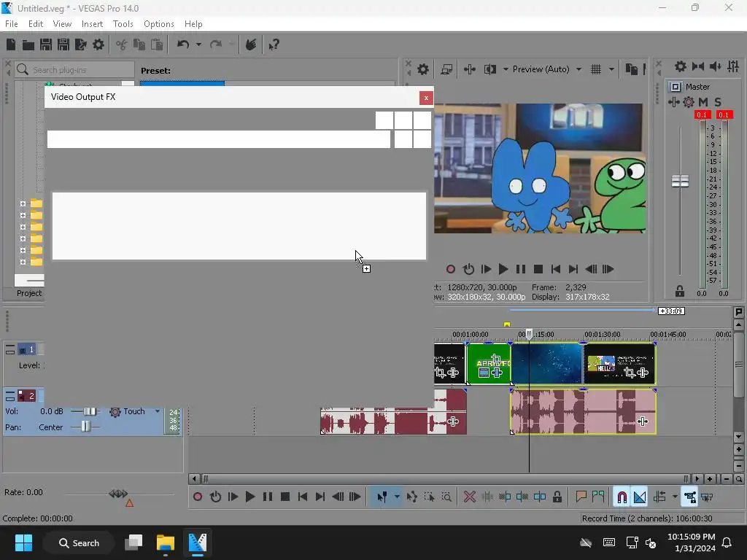Toggle Enable Snapping magnet

pos(622,497)
